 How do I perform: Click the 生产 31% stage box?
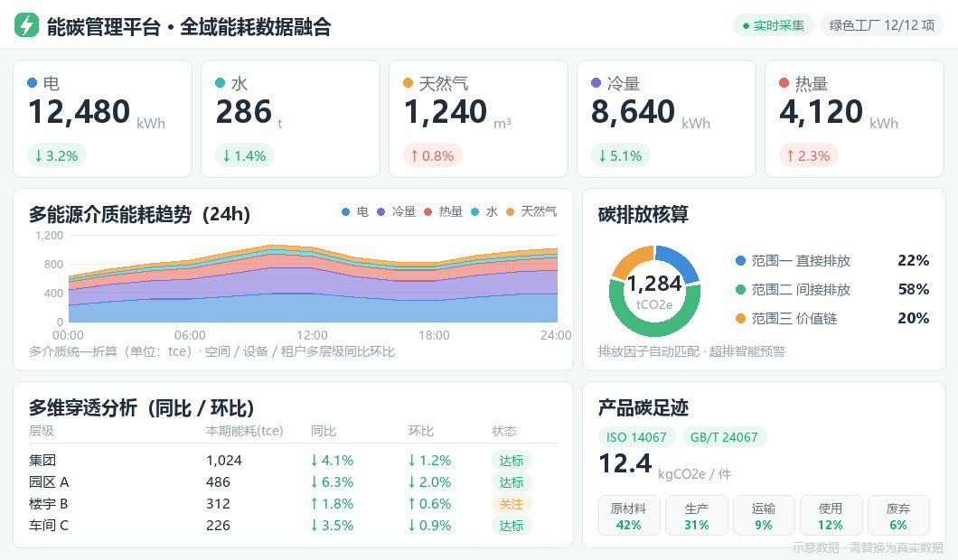coord(697,516)
